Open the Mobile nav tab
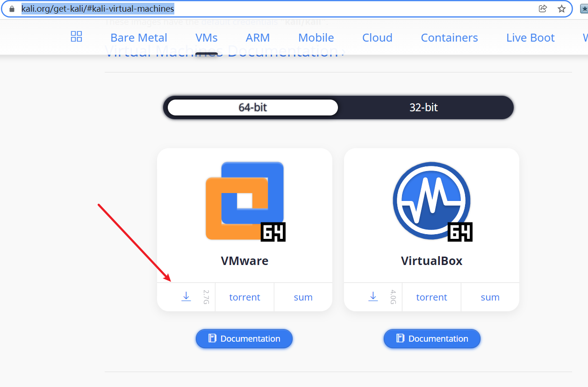Viewport: 588px width, 387px height. click(x=316, y=38)
